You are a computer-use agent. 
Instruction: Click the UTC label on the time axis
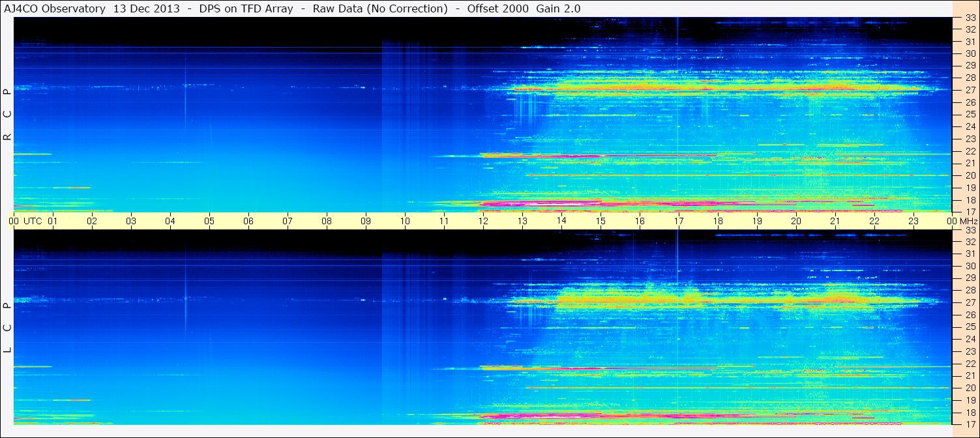33,221
